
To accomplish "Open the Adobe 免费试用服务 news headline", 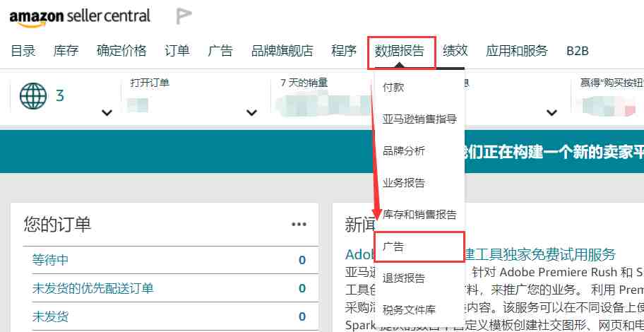I will coord(481,255).
